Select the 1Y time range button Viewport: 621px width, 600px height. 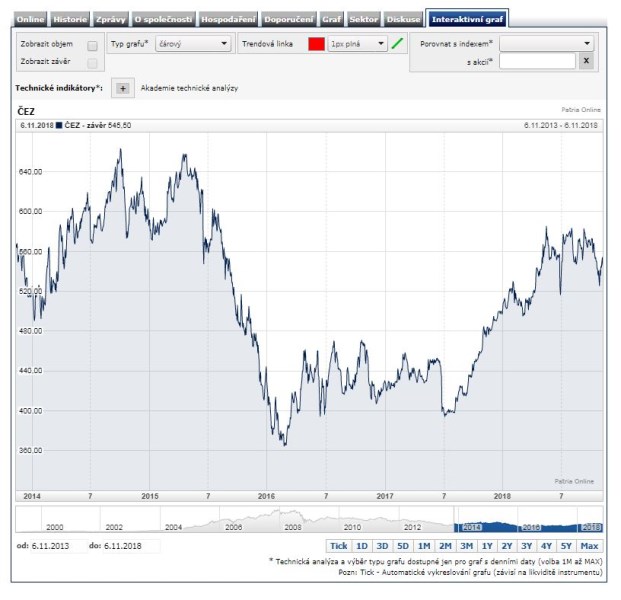(x=486, y=546)
